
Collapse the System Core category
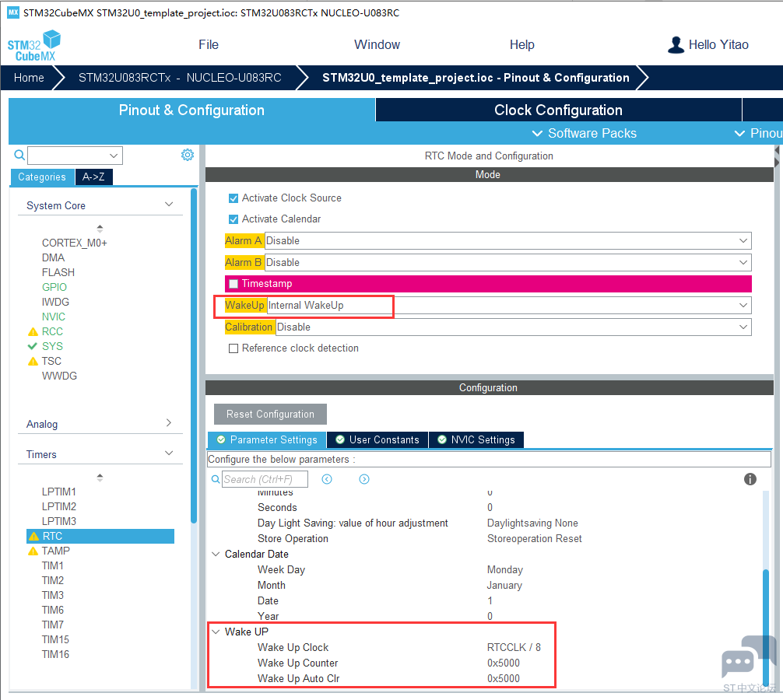click(x=169, y=205)
